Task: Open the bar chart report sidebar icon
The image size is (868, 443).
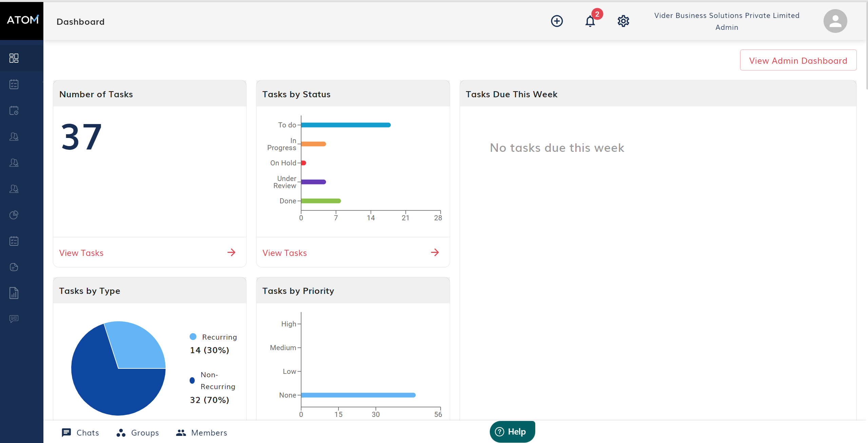Action: click(14, 293)
